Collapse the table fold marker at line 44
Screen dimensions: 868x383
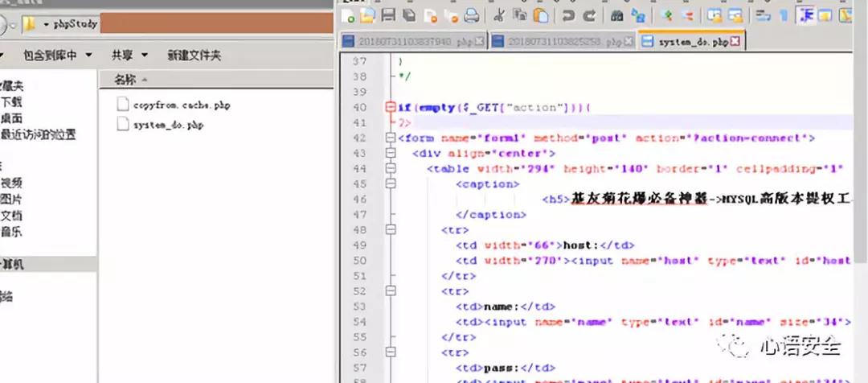(391, 168)
